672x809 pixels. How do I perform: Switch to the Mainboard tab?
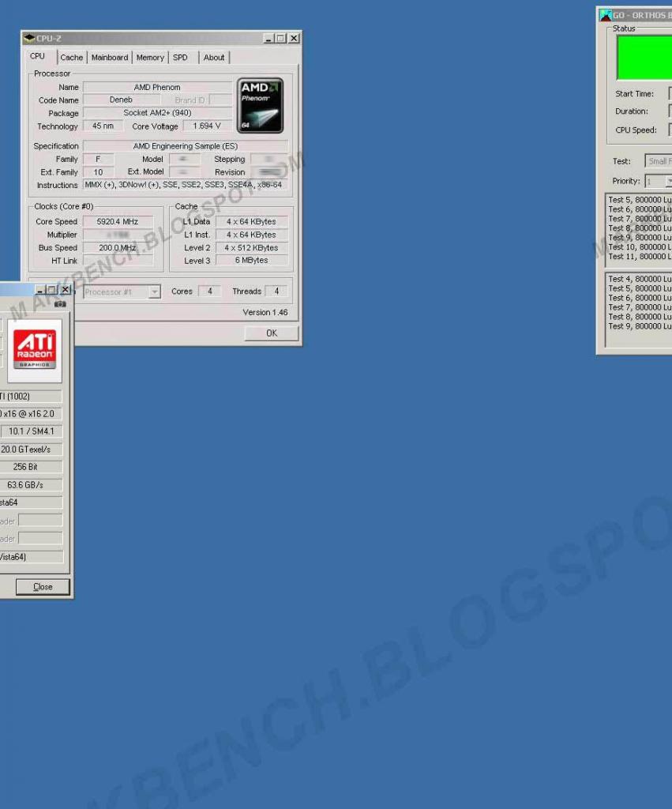[x=109, y=57]
